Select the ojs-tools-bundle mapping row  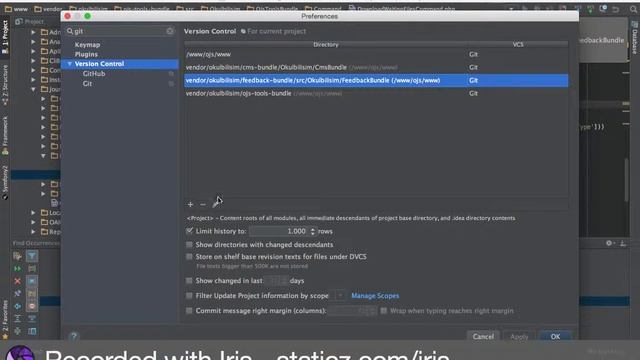point(376,93)
